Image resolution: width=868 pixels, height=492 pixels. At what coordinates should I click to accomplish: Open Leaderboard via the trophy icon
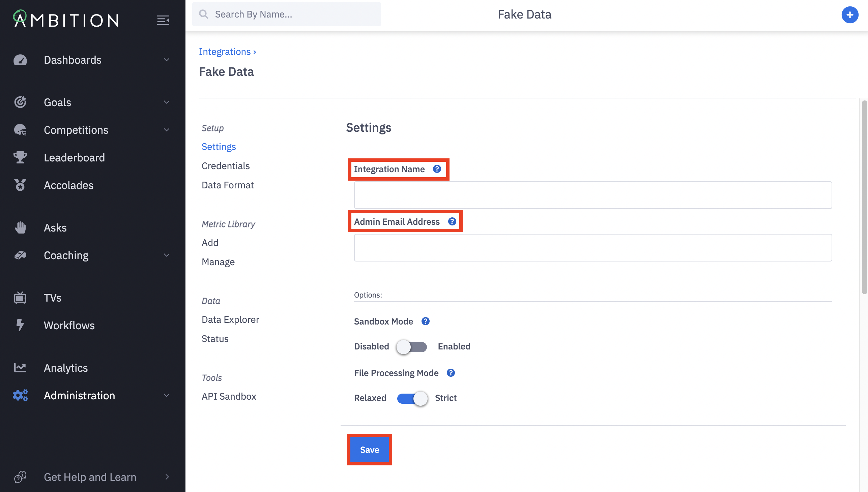(20, 157)
